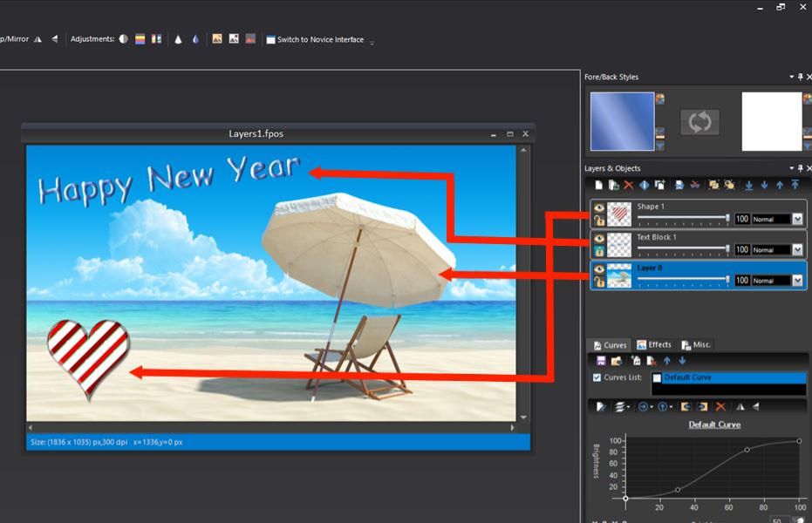Open the blend mode dropdown for Layer 0
This screenshot has height=523, width=812.
796,279
